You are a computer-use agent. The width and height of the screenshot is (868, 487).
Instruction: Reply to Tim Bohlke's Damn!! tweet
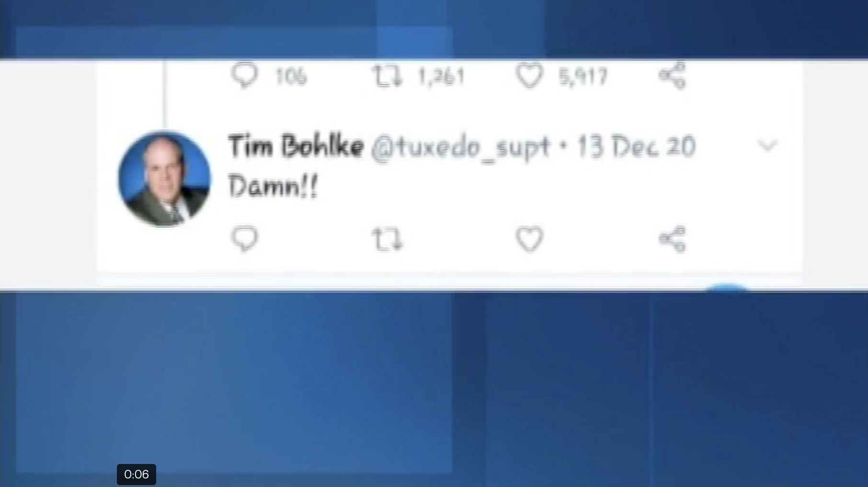pyautogui.click(x=245, y=239)
